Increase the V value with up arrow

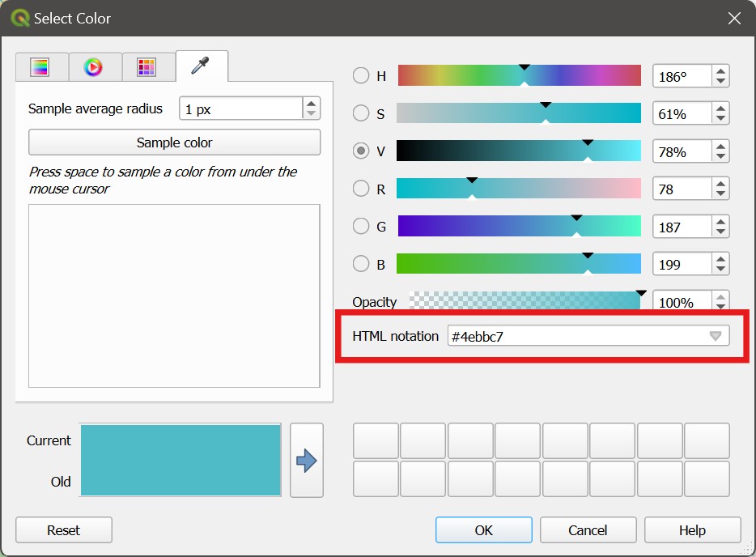pyautogui.click(x=720, y=147)
